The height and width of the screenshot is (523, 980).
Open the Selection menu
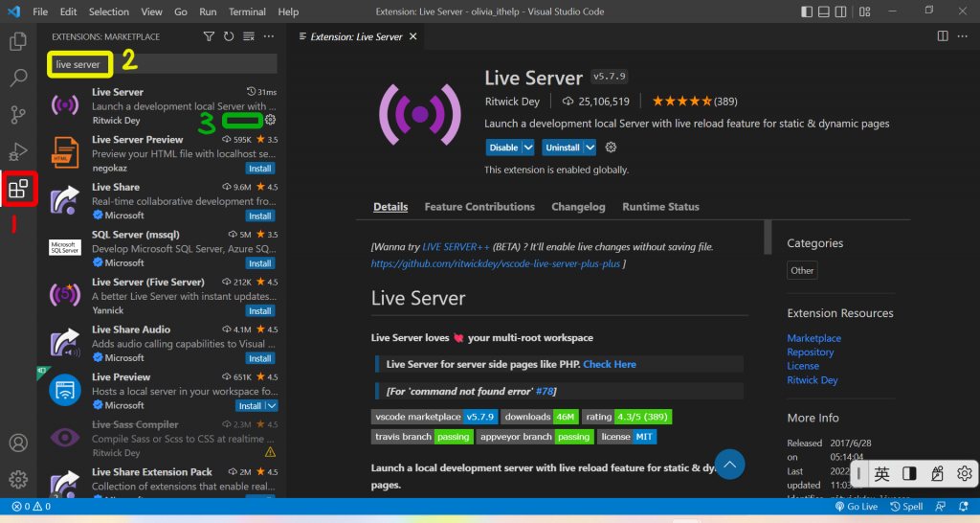[x=109, y=11]
